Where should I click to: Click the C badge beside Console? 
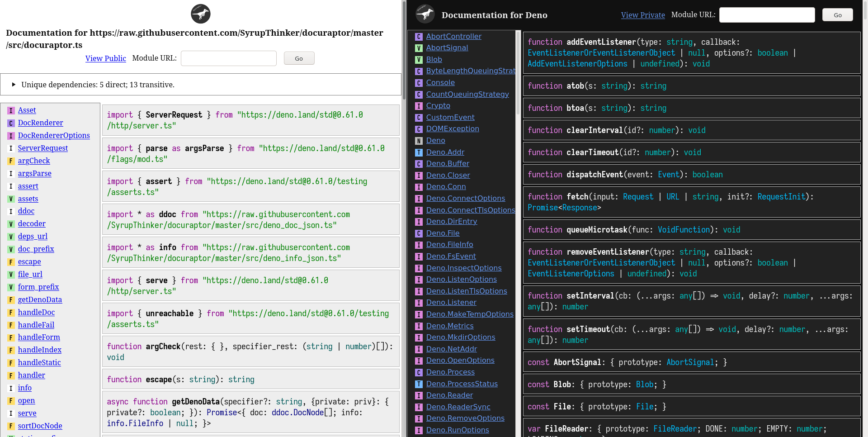[419, 83]
